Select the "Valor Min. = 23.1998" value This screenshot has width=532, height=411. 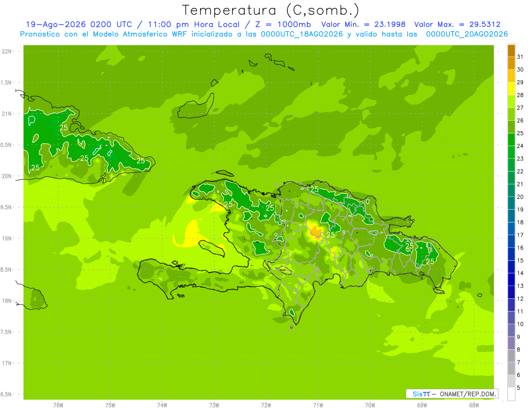click(363, 24)
